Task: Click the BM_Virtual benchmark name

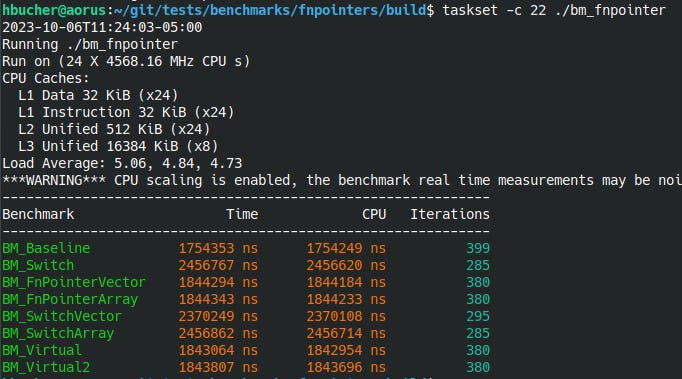Action: [x=42, y=350]
